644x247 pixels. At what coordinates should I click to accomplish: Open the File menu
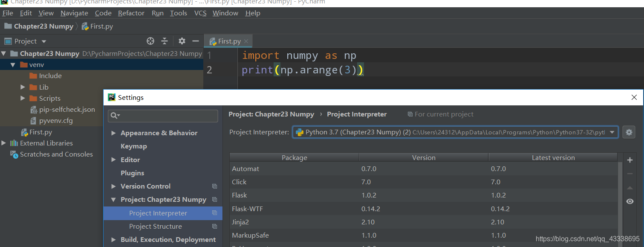[8, 13]
